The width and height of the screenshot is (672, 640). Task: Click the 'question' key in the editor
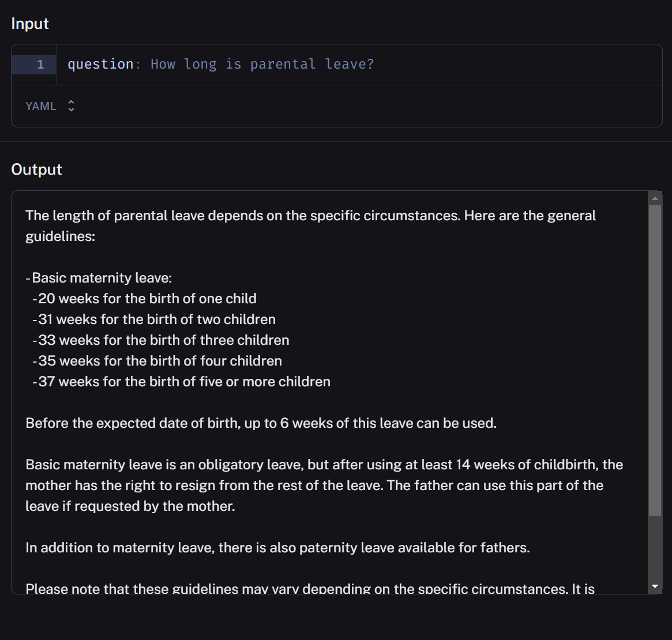tap(100, 64)
